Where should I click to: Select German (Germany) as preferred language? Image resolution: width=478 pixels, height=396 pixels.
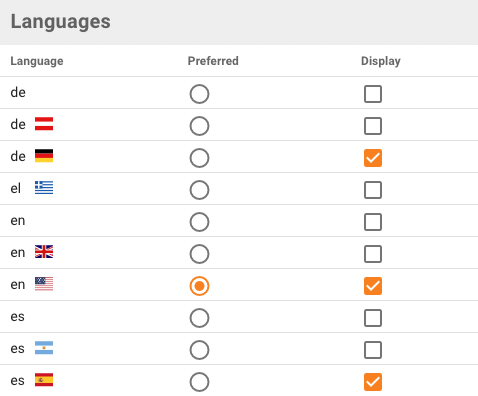199,158
